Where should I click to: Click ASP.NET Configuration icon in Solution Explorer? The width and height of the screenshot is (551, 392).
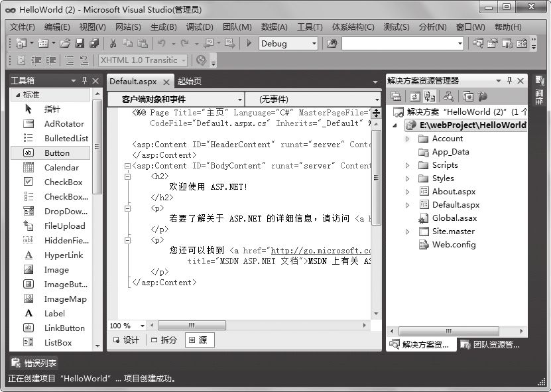(483, 96)
